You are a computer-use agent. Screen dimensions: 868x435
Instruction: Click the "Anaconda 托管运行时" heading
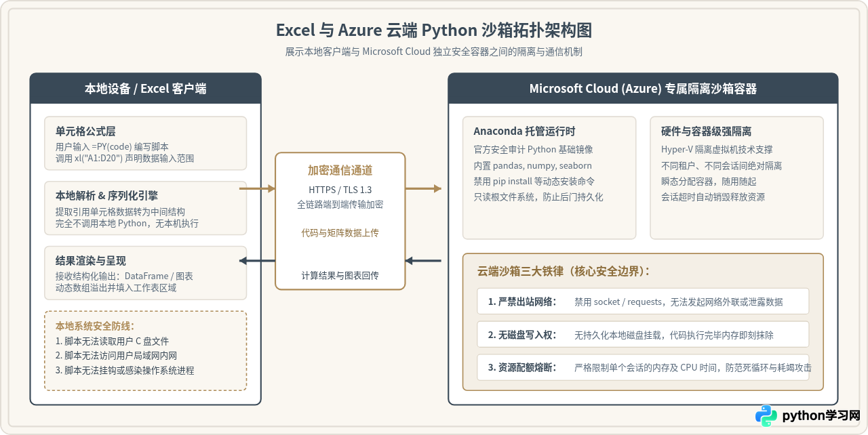coord(524,131)
